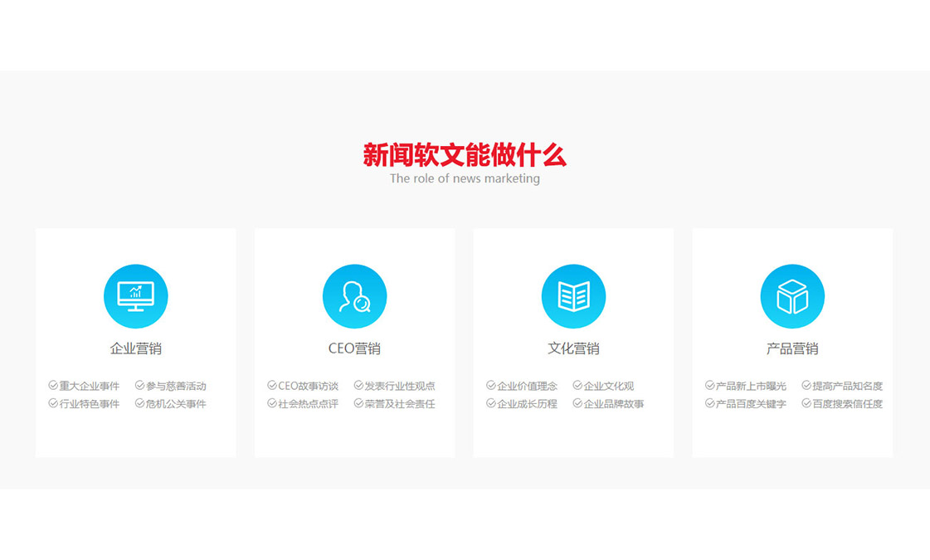Select the text 提高产品知名度

pyautogui.click(x=848, y=386)
